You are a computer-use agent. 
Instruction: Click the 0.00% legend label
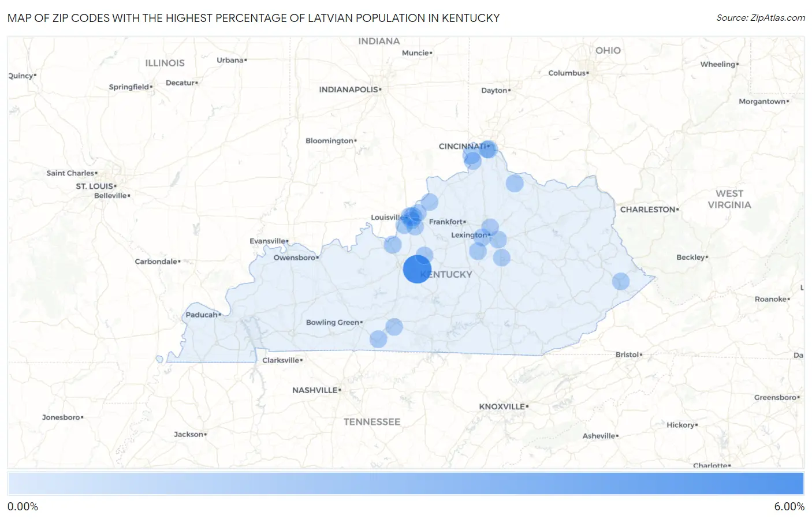(x=23, y=506)
